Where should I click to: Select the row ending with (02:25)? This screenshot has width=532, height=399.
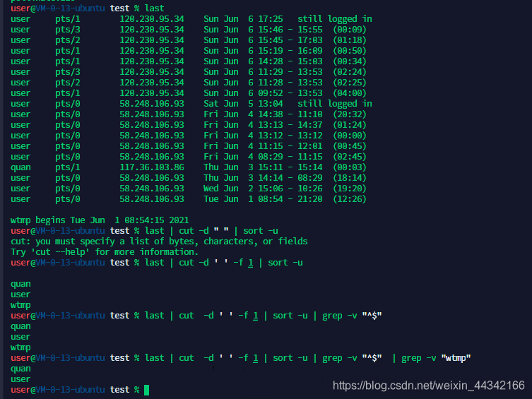point(189,83)
